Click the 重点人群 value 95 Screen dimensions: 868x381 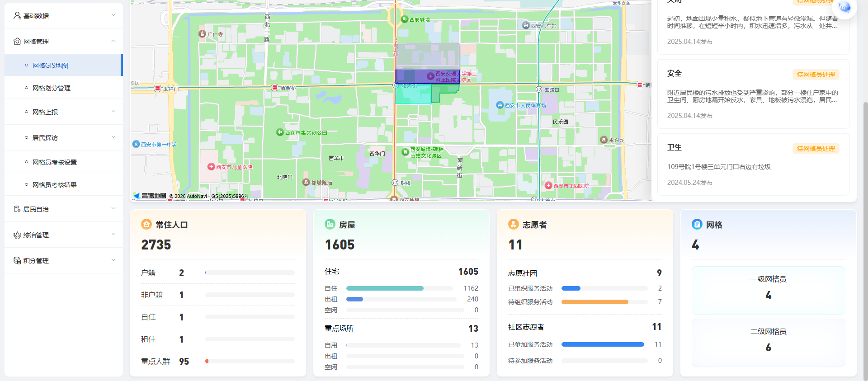[184, 362]
